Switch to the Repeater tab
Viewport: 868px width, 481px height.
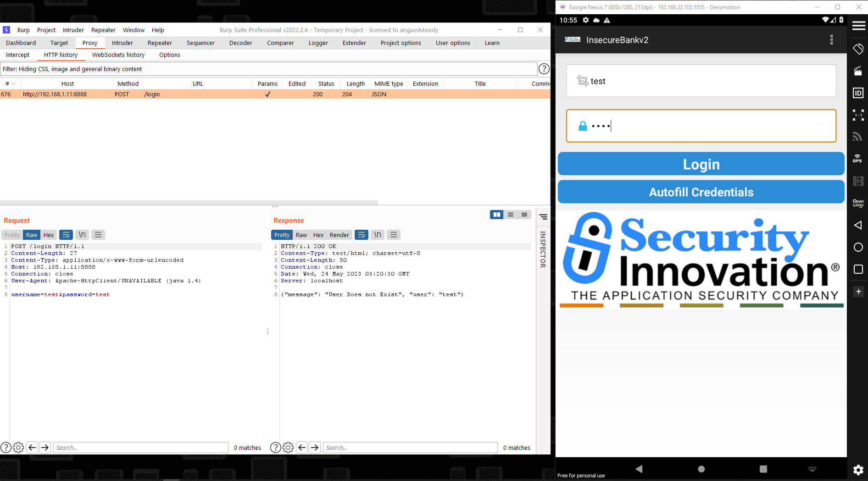coord(160,43)
